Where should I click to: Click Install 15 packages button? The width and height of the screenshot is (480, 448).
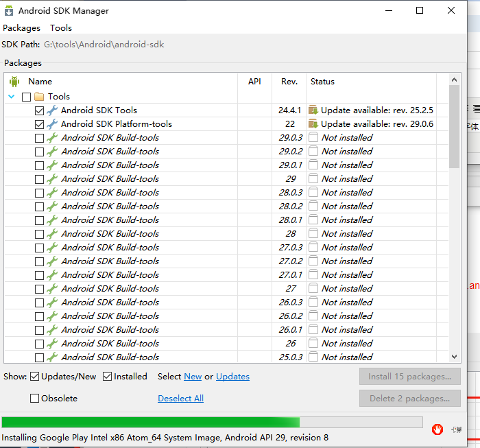(x=409, y=377)
